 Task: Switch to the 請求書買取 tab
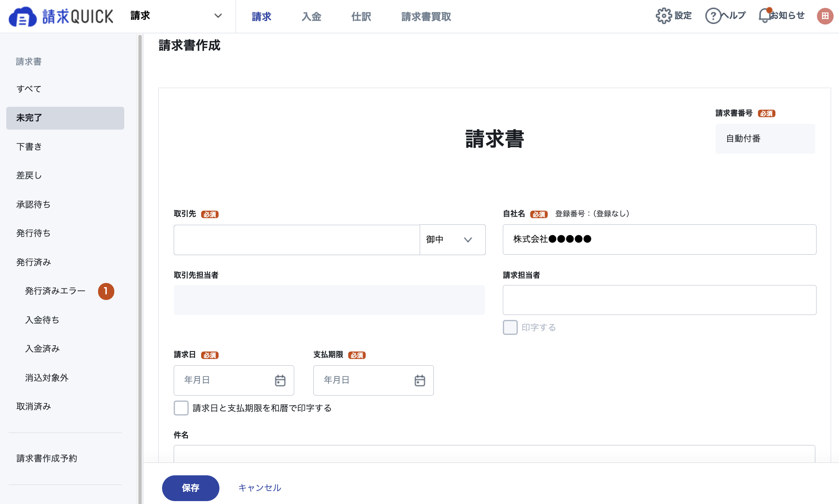pyautogui.click(x=426, y=17)
